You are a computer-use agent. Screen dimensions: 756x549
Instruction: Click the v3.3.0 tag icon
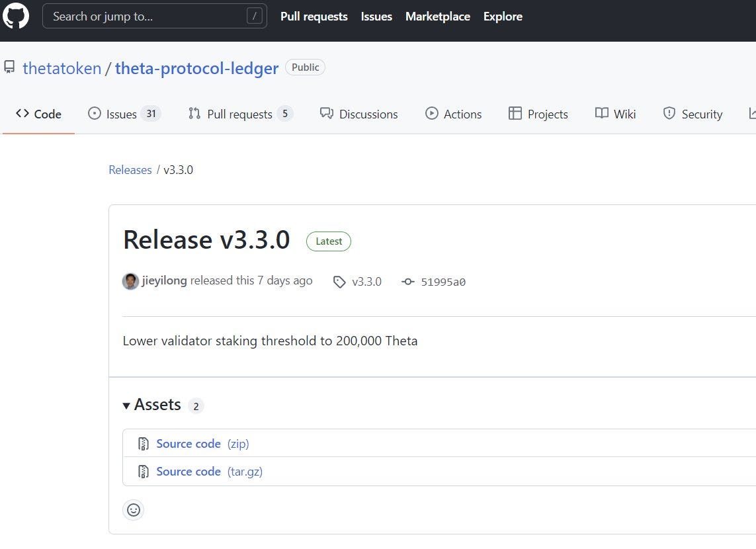[x=339, y=281]
